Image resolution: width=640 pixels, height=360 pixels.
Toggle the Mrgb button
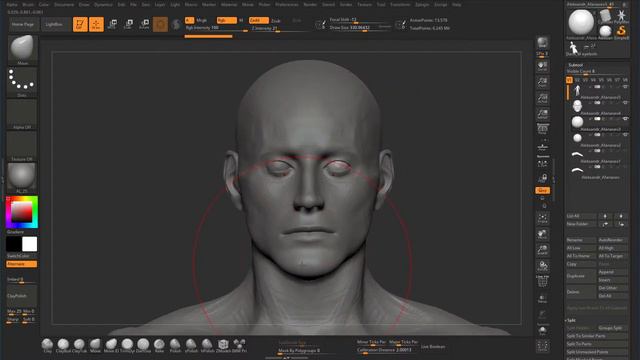point(202,20)
